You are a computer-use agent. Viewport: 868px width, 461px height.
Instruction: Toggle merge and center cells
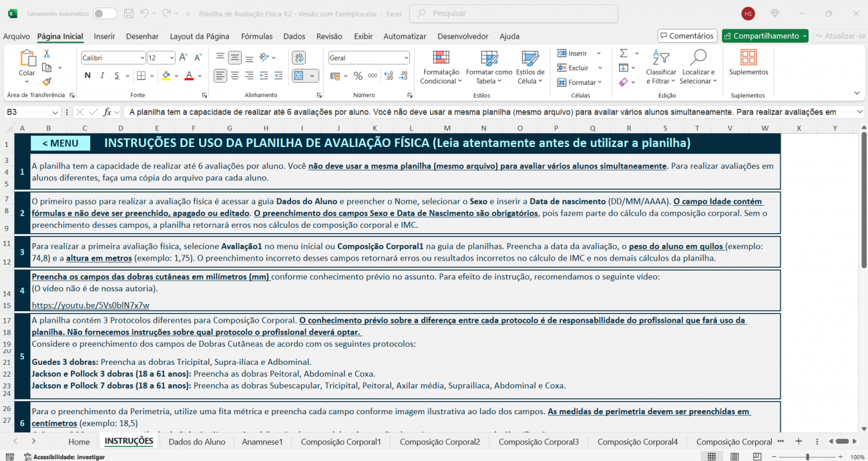[298, 75]
